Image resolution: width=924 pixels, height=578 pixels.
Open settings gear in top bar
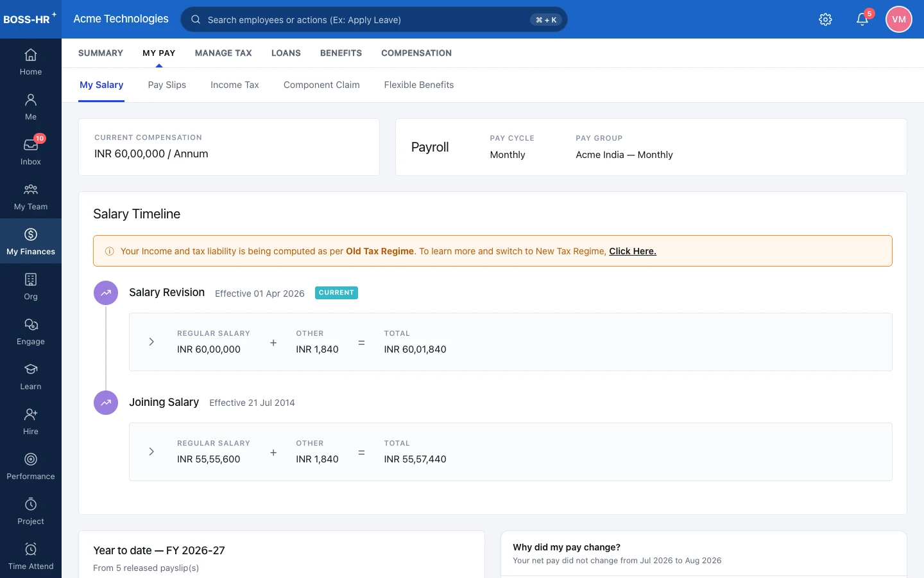[826, 19]
